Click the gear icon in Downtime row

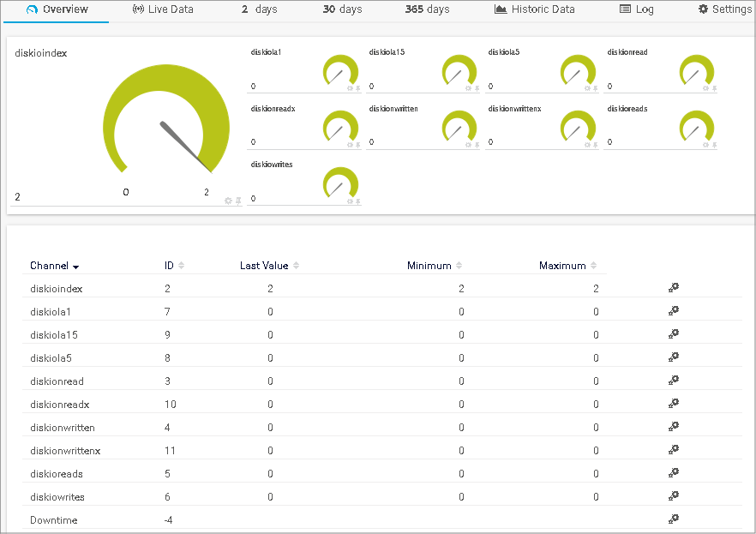click(674, 519)
